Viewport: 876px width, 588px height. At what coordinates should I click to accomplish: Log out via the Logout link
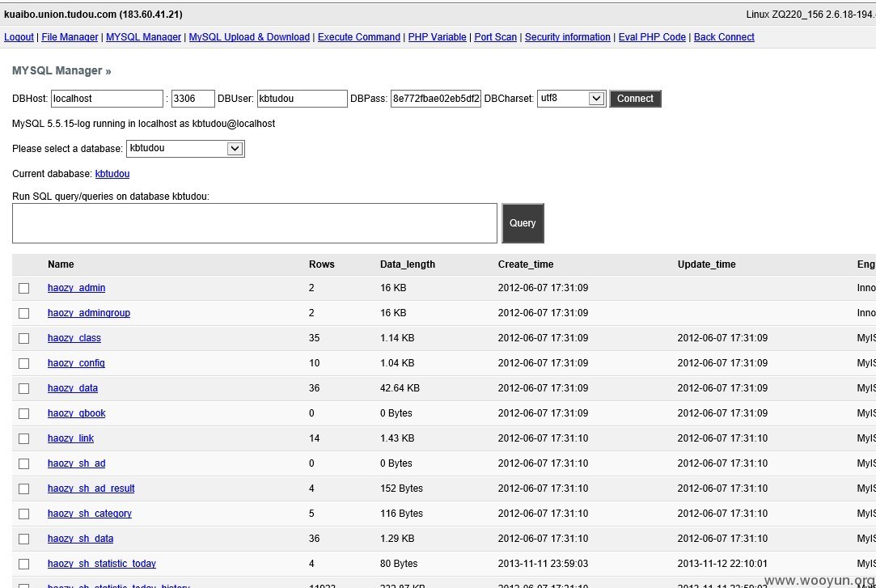tap(19, 37)
